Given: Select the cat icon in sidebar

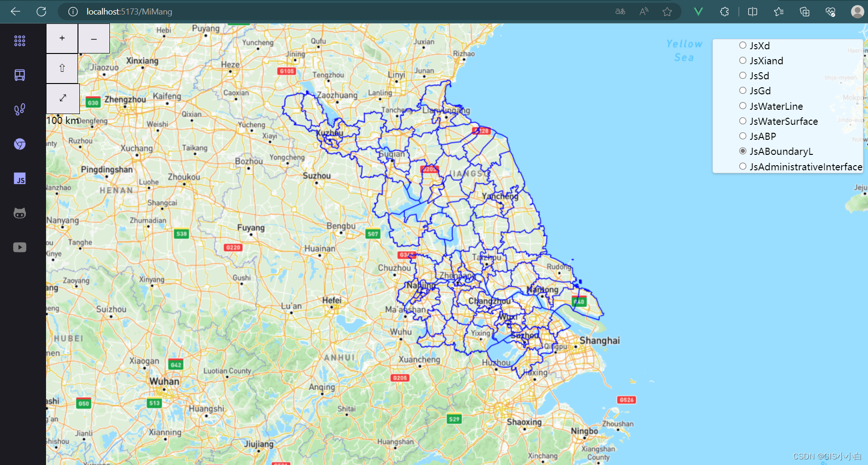Looking at the screenshot, I should [x=20, y=213].
